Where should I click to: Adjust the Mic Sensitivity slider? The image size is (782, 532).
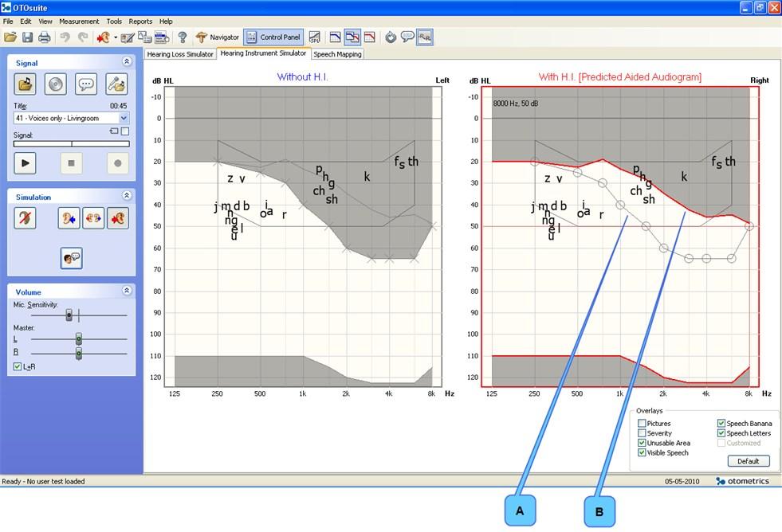point(69,315)
